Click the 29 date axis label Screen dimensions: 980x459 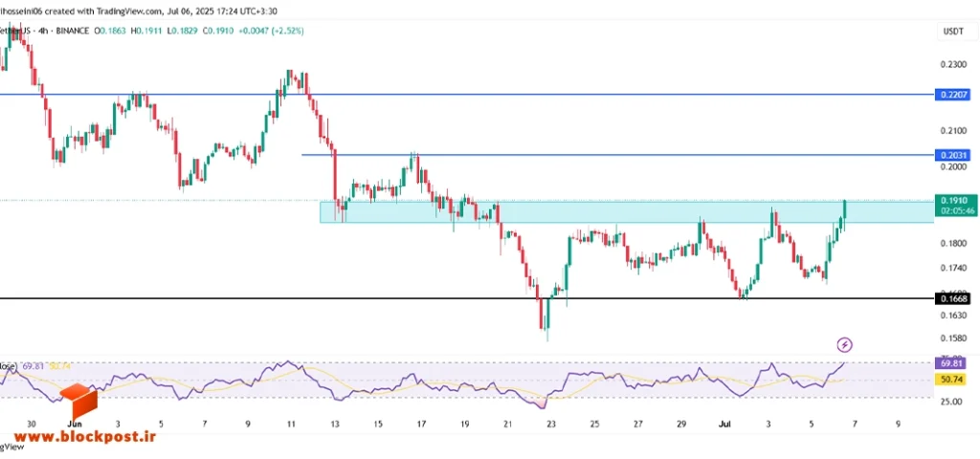[680, 424]
